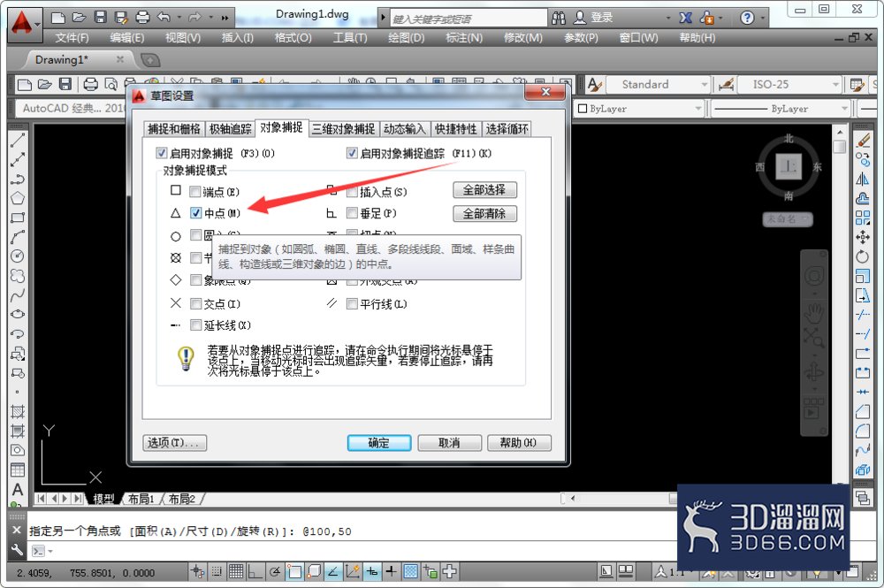Image resolution: width=884 pixels, height=588 pixels.
Task: Select the Hatch tool
Action: 18,412
